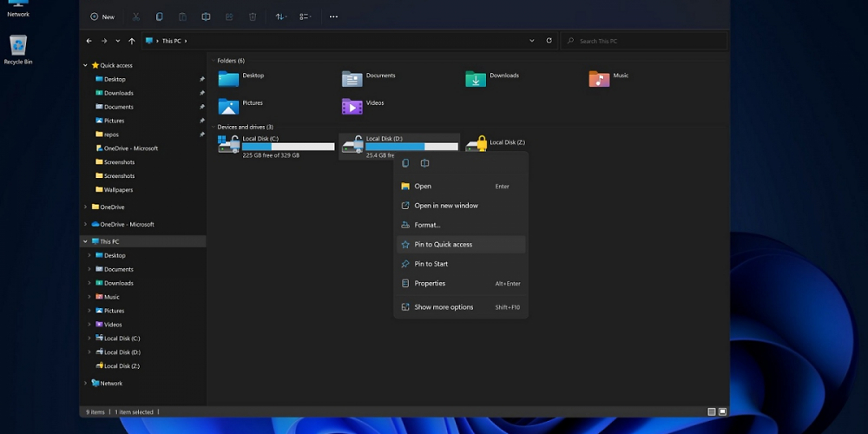Click the Recycle Bin desktop icon

18,49
